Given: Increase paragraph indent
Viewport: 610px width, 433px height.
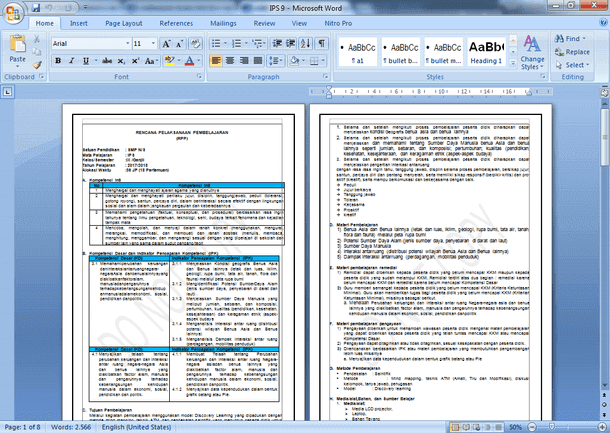Looking at the screenshot, I should (291, 44).
